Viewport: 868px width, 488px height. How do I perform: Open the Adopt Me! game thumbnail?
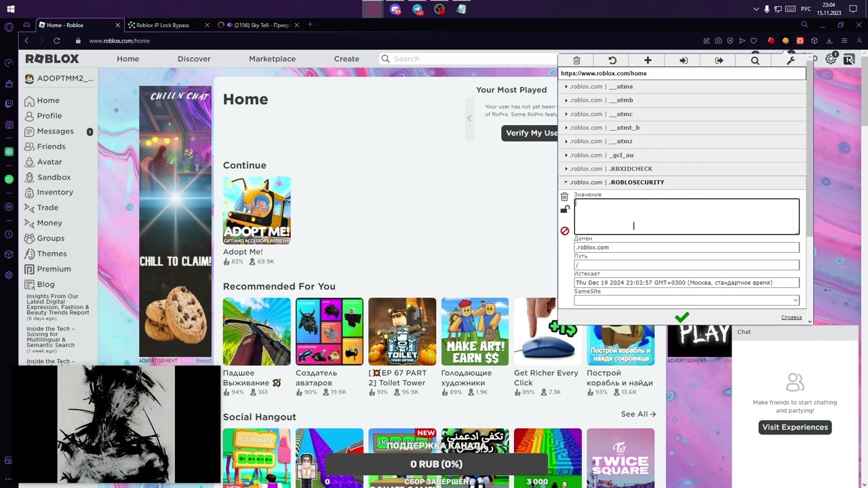tap(256, 211)
